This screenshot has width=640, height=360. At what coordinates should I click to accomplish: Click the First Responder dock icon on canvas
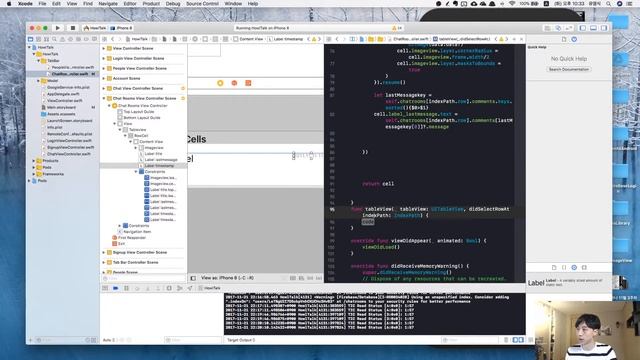pyautogui.click(x=234, y=83)
